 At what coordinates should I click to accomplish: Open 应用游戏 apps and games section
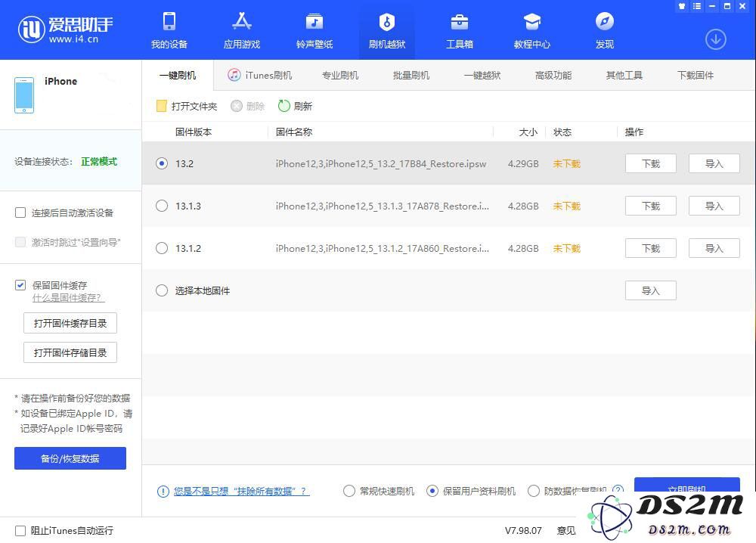[x=242, y=30]
